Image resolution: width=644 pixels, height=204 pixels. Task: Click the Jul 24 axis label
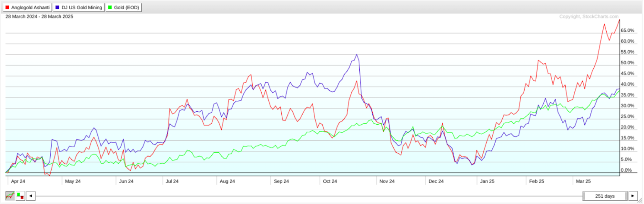[x=172, y=181]
